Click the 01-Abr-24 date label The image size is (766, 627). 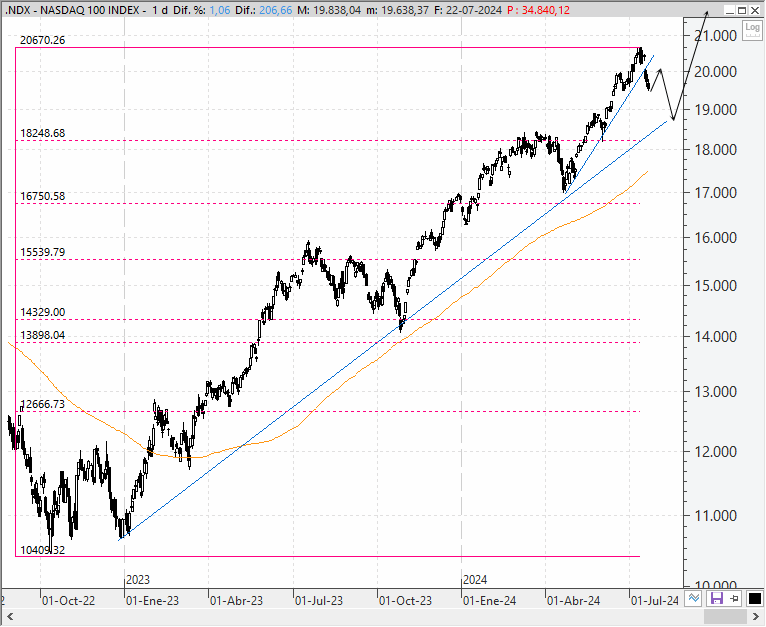[x=574, y=600]
